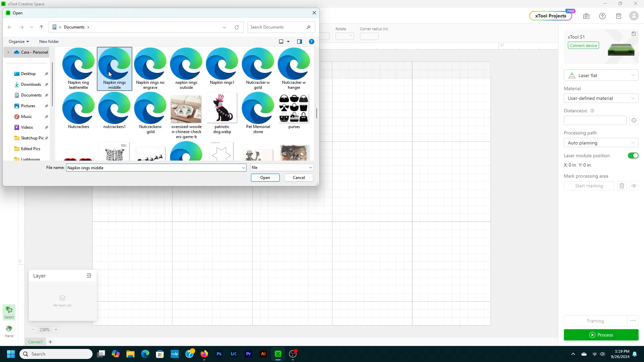Open xTool Projects
644x362 pixels.
pyautogui.click(x=550, y=16)
